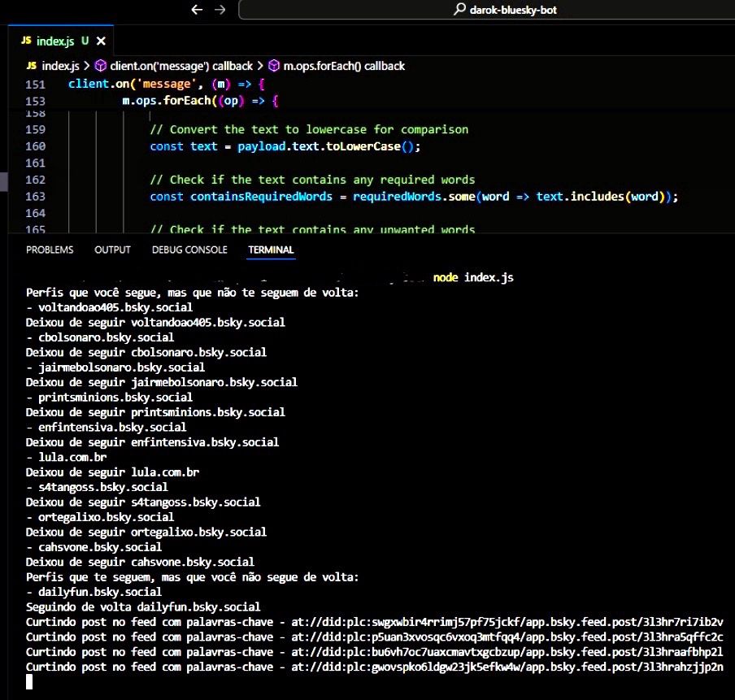The image size is (735, 700).
Task: Select the index.js editor tab
Action: (x=61, y=41)
